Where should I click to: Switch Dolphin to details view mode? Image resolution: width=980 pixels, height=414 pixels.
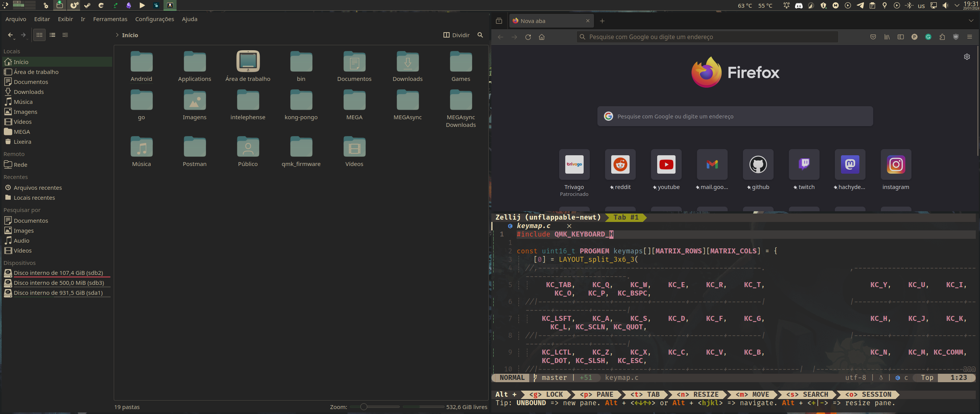(x=65, y=35)
